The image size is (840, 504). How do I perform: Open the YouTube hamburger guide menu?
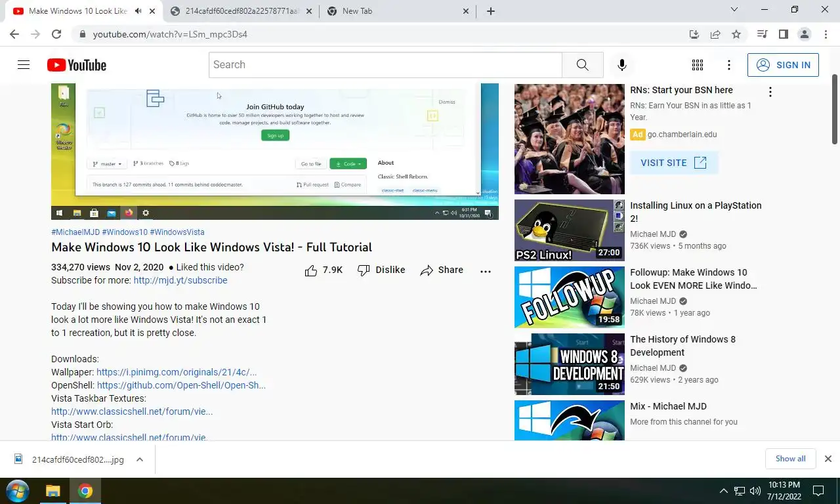point(24,65)
